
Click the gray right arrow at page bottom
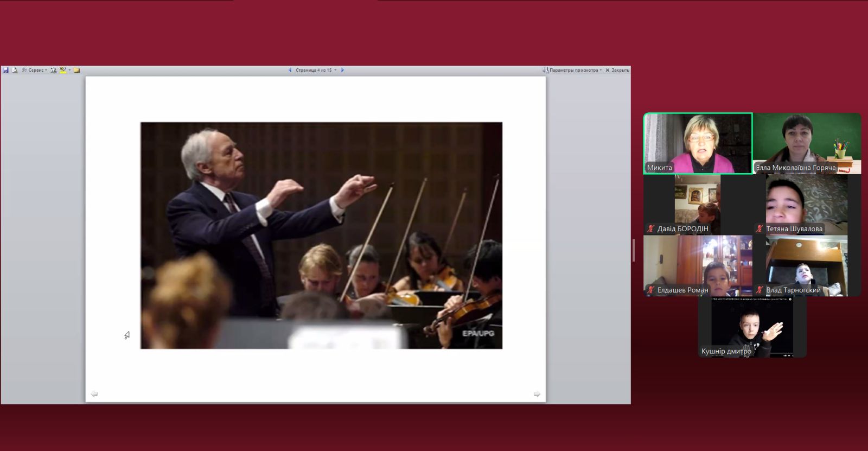click(537, 393)
